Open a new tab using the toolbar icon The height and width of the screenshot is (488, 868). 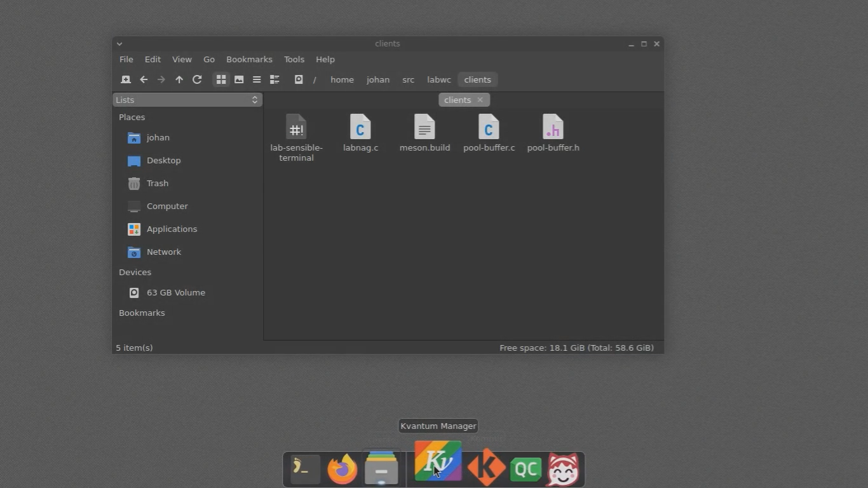(126, 79)
